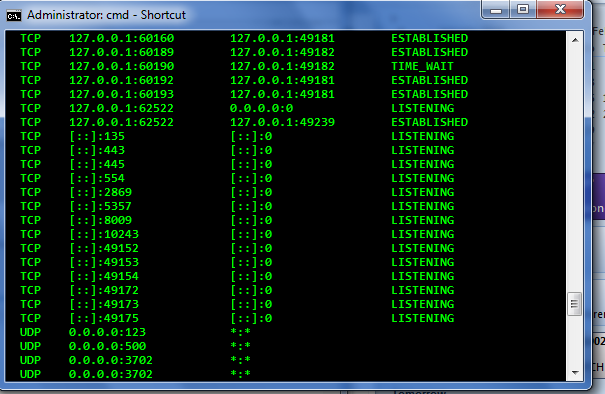Click the [::]:8009 local address

[100, 220]
